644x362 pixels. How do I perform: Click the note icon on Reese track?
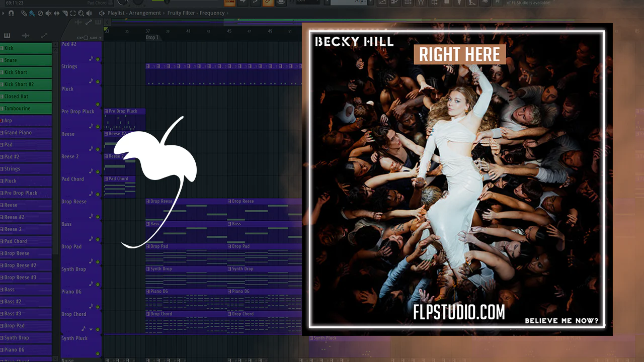pos(91,148)
